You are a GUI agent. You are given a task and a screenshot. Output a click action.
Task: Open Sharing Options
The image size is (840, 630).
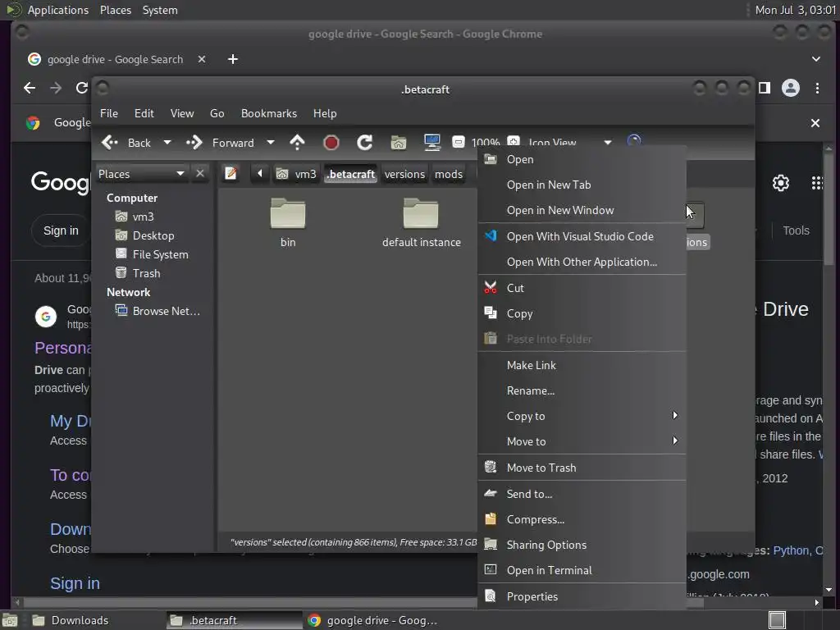pyautogui.click(x=582, y=545)
